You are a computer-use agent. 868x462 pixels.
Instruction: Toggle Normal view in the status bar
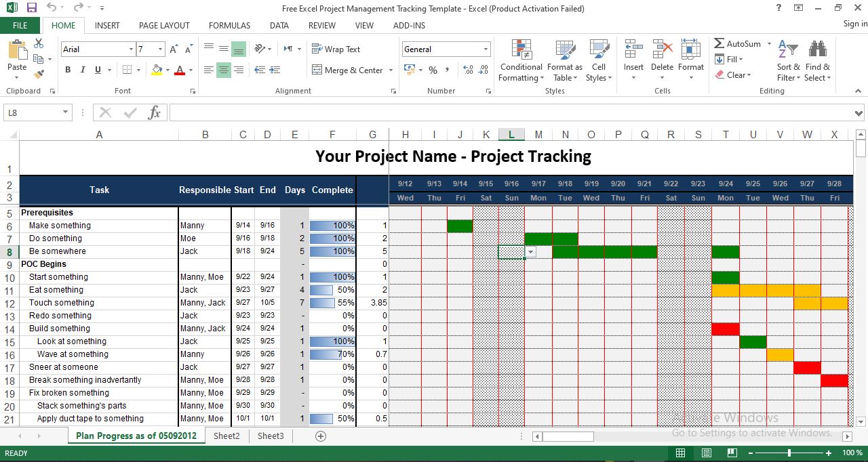680,453
